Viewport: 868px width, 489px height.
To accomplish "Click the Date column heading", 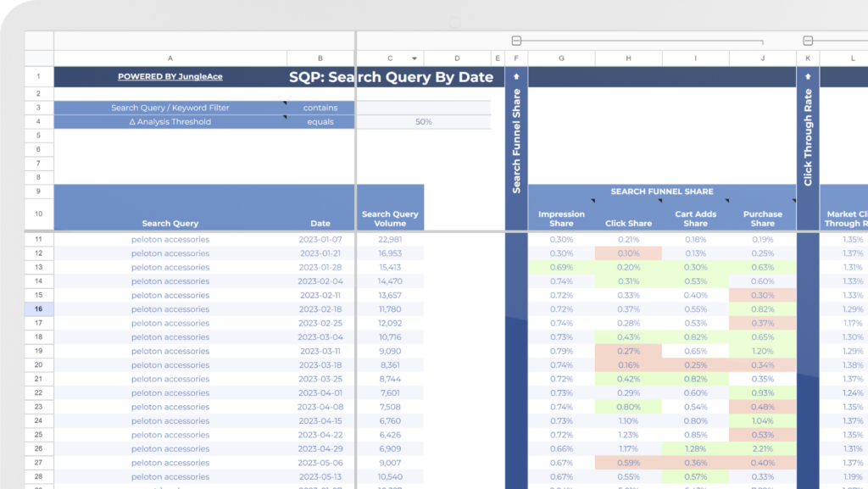I will (320, 224).
